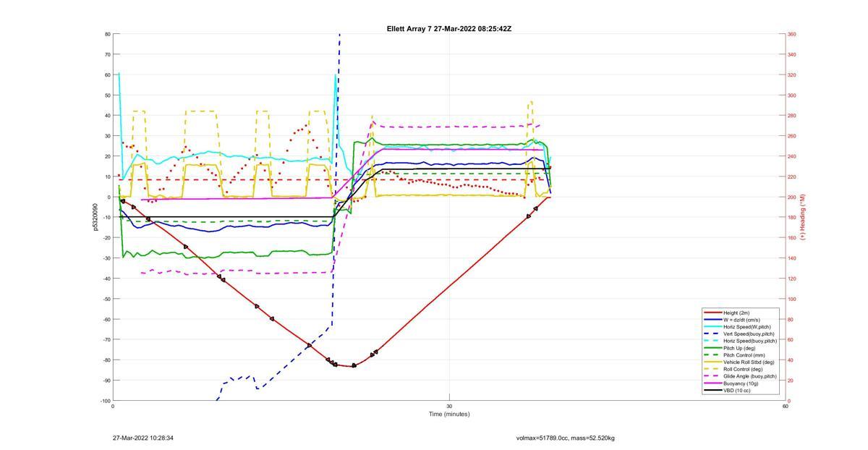868x450 pixels.
Task: Click the "Glide Angle (buoy,pitch)" legend entry
Action: [x=740, y=376]
